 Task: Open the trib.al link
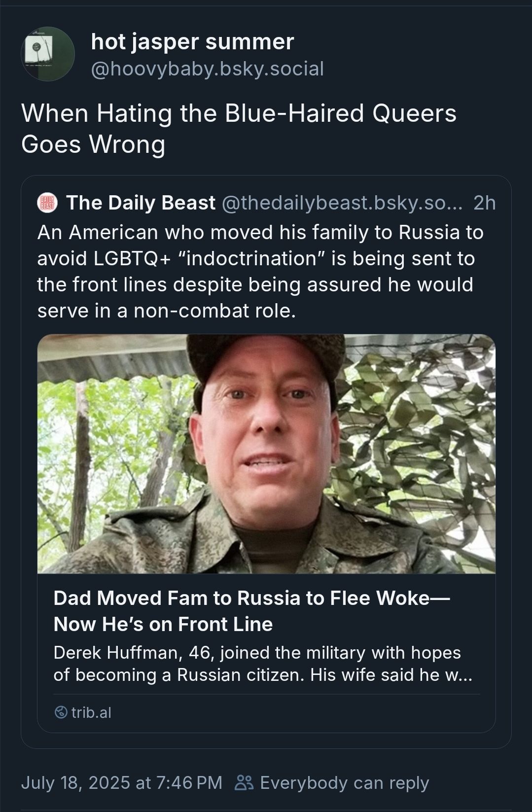(91, 712)
